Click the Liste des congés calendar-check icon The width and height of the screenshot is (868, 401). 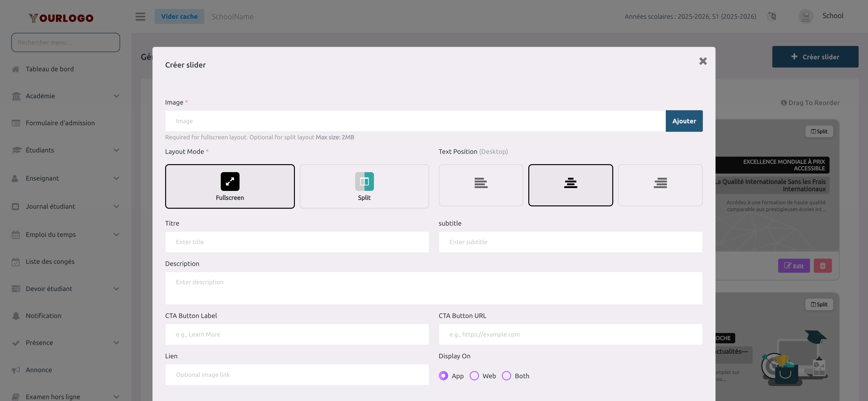pyautogui.click(x=16, y=261)
